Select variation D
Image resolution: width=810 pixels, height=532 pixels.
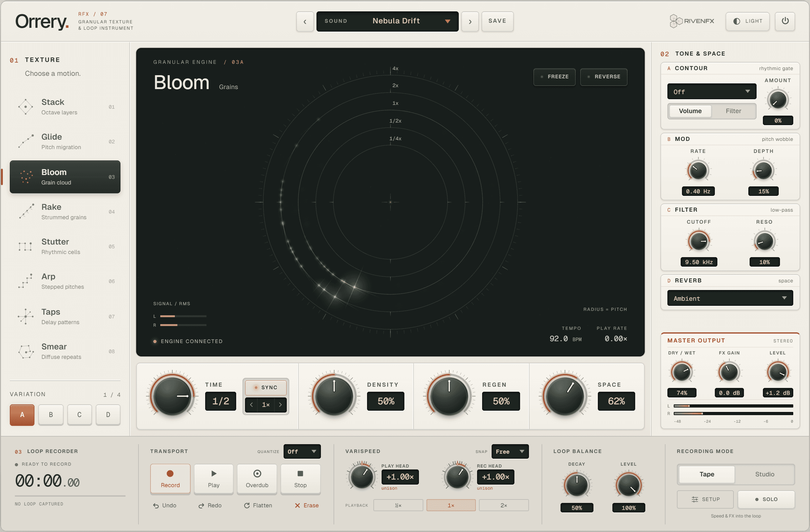coord(108,415)
